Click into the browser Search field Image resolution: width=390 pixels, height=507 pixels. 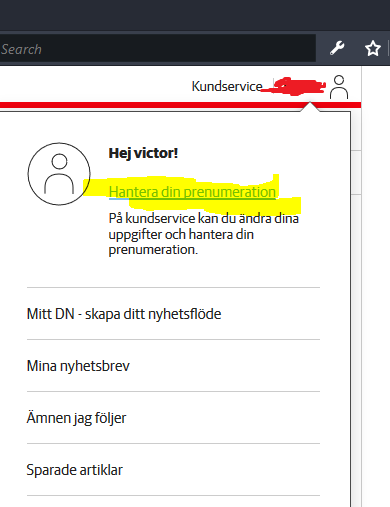157,49
